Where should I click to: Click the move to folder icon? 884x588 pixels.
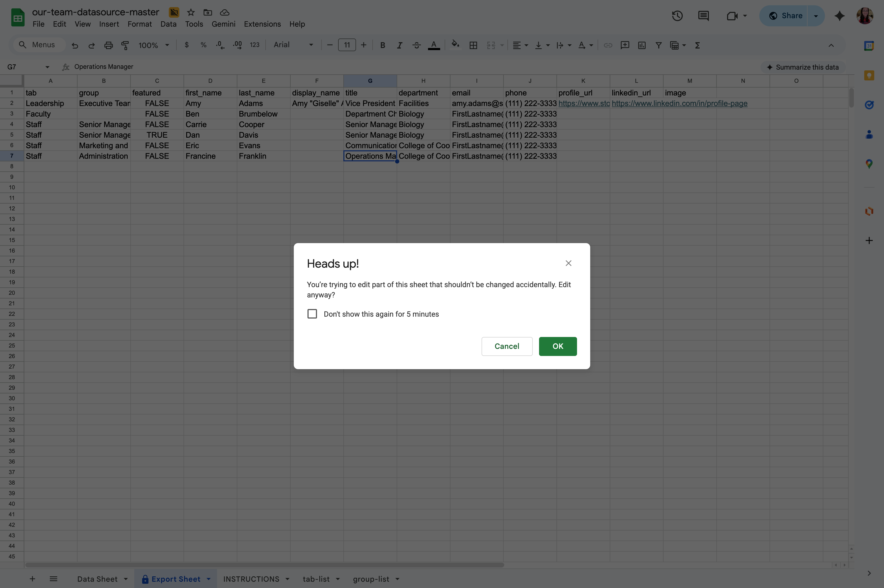click(x=208, y=12)
